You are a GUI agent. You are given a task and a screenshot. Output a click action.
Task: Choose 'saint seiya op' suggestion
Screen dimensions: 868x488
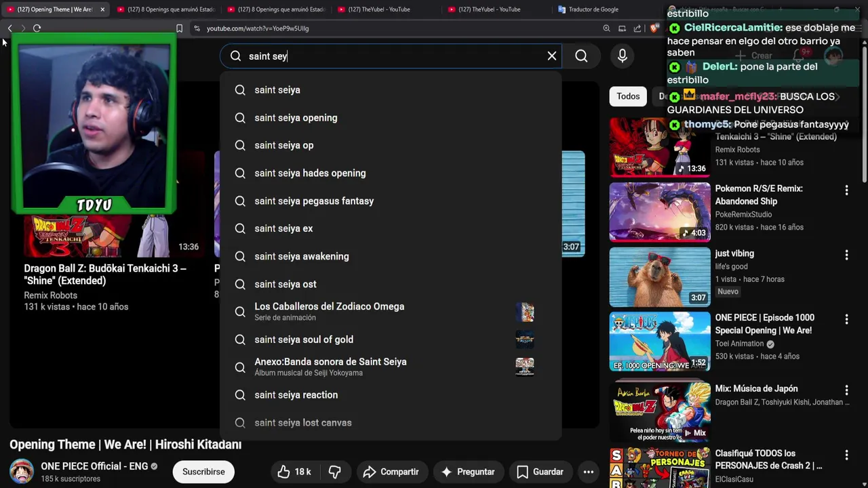point(391,146)
